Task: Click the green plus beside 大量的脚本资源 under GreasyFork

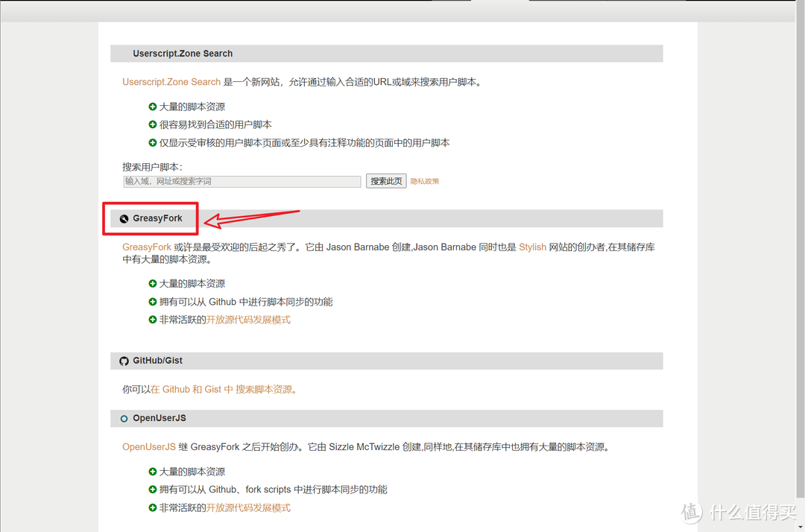Action: (153, 284)
